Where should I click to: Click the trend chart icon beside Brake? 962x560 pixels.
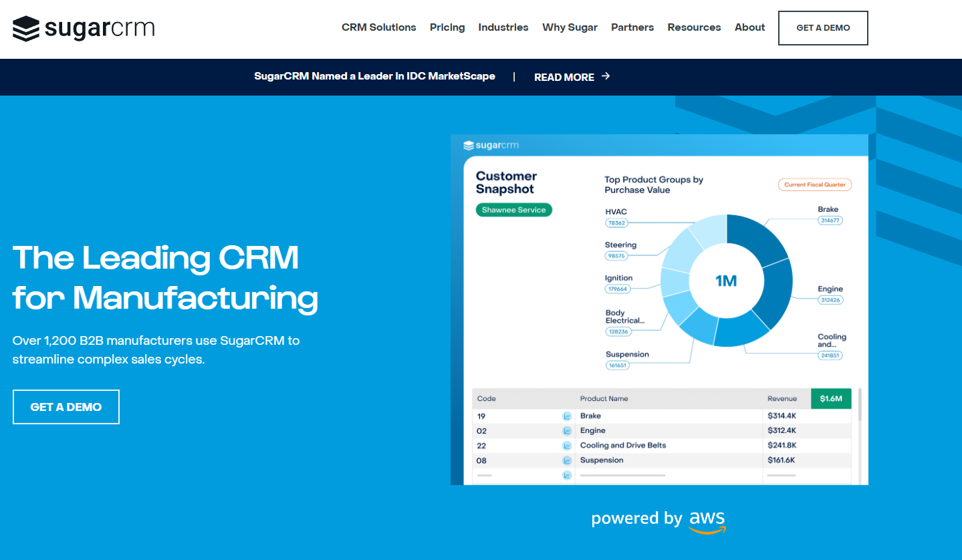click(x=566, y=416)
